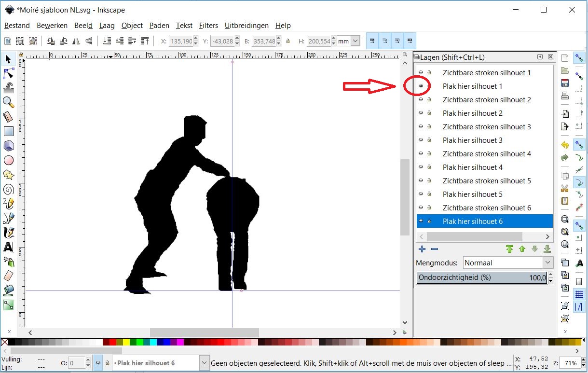588x373 pixels.
Task: Select the Tweak objects tool
Action: pos(9,88)
